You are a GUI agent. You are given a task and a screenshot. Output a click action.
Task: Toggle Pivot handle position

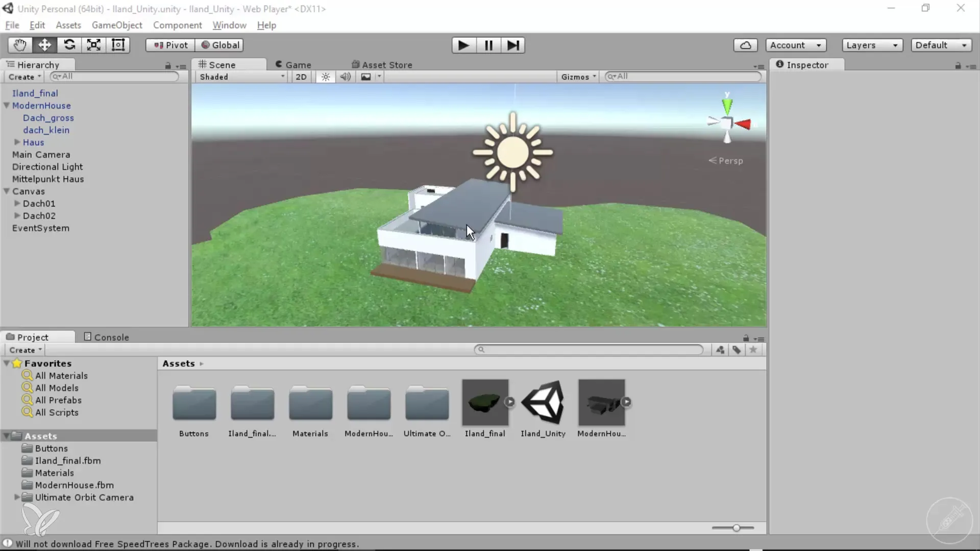click(x=170, y=45)
